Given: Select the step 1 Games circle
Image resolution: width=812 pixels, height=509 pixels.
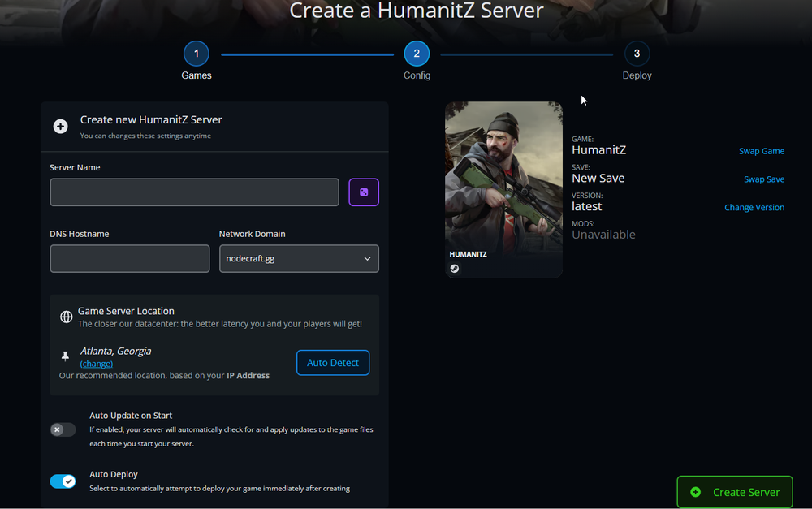Looking at the screenshot, I should 196,53.
